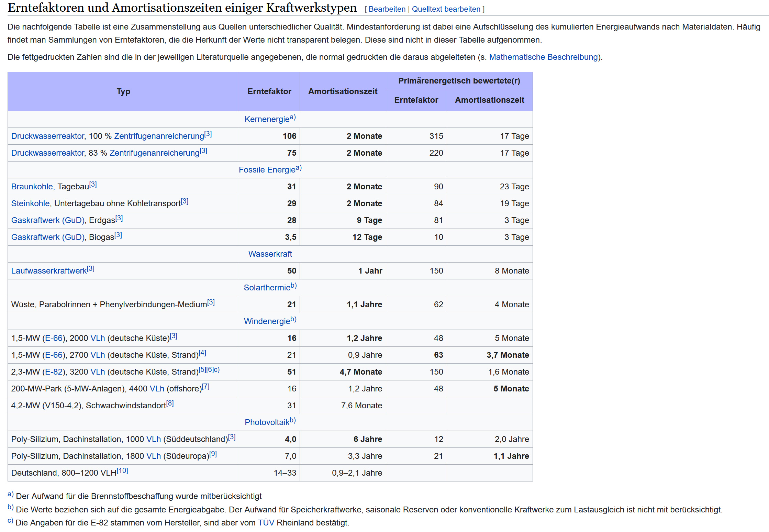This screenshot has height=532, width=769.
Task: Click the TÜV link in footnote c
Action: pos(266,523)
